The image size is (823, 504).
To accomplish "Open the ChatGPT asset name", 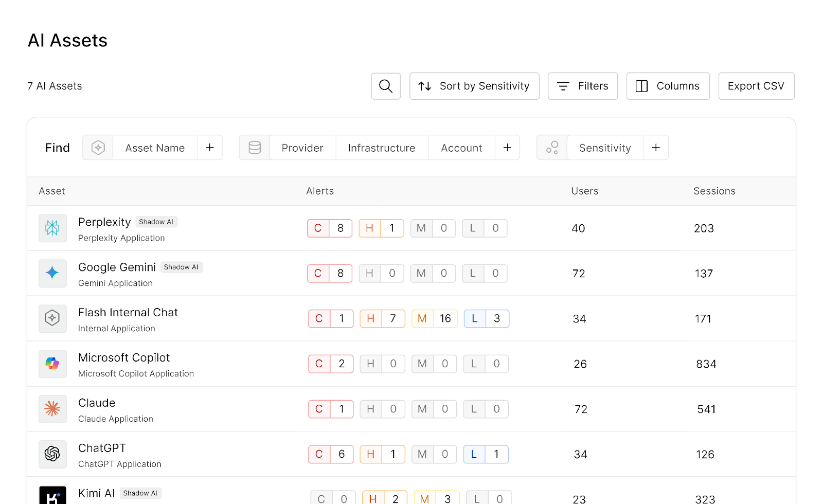I will (102, 448).
